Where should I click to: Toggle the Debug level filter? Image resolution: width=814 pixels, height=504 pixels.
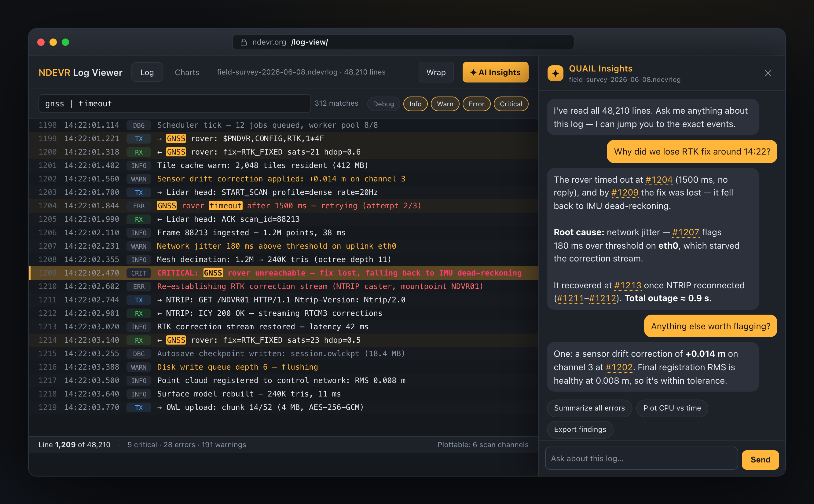click(383, 104)
